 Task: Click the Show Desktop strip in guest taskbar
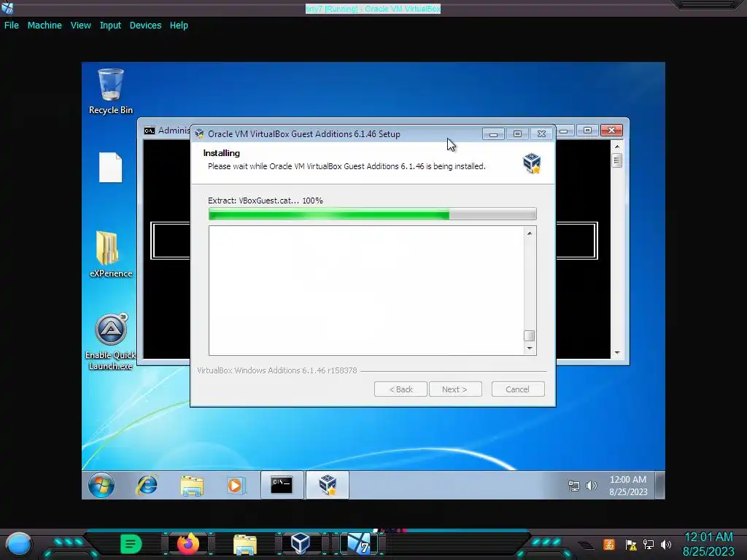tap(659, 485)
